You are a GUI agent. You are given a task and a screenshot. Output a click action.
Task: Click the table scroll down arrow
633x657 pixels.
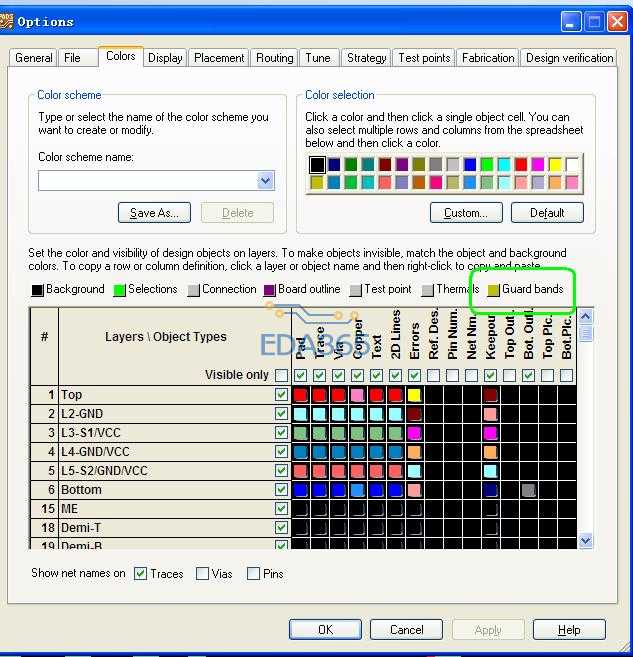pyautogui.click(x=585, y=541)
